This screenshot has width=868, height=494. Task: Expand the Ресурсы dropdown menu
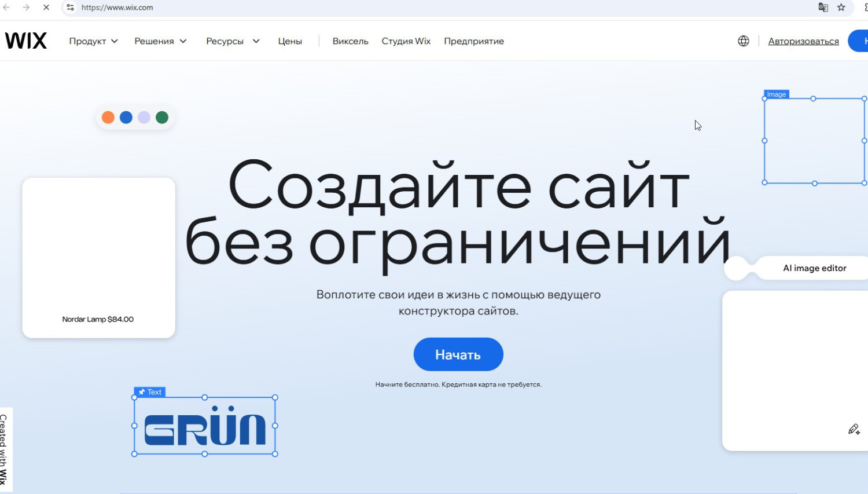pos(233,41)
